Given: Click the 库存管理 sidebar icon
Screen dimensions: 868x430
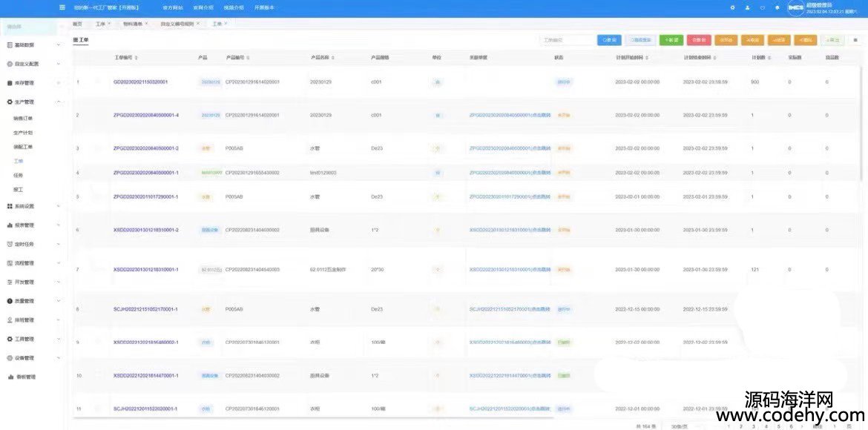Looking at the screenshot, I should [x=10, y=83].
